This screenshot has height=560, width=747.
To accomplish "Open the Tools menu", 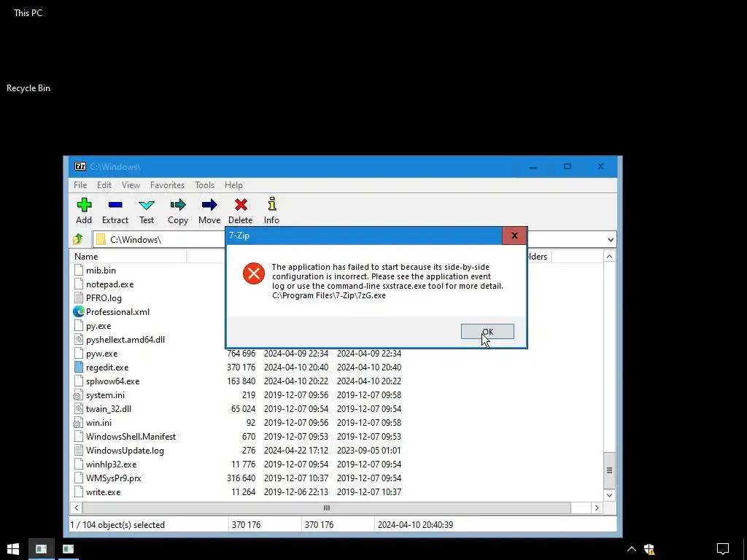I will (x=204, y=185).
